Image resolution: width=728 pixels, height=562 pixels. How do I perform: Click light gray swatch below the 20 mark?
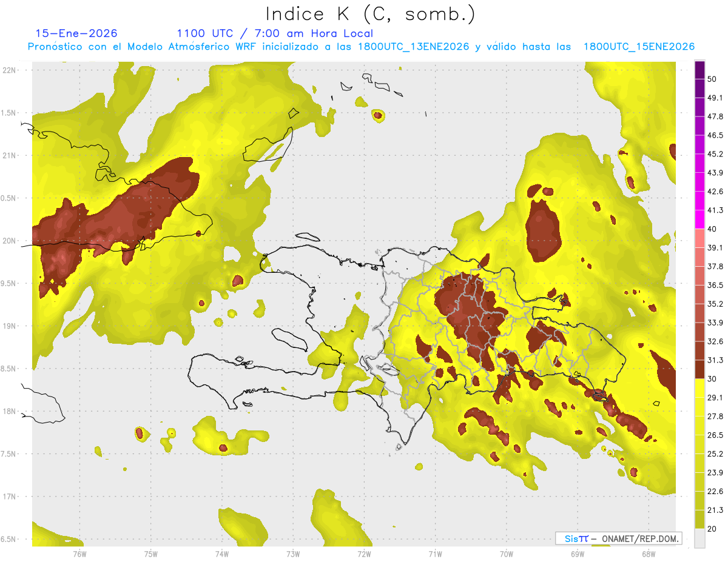(699, 538)
